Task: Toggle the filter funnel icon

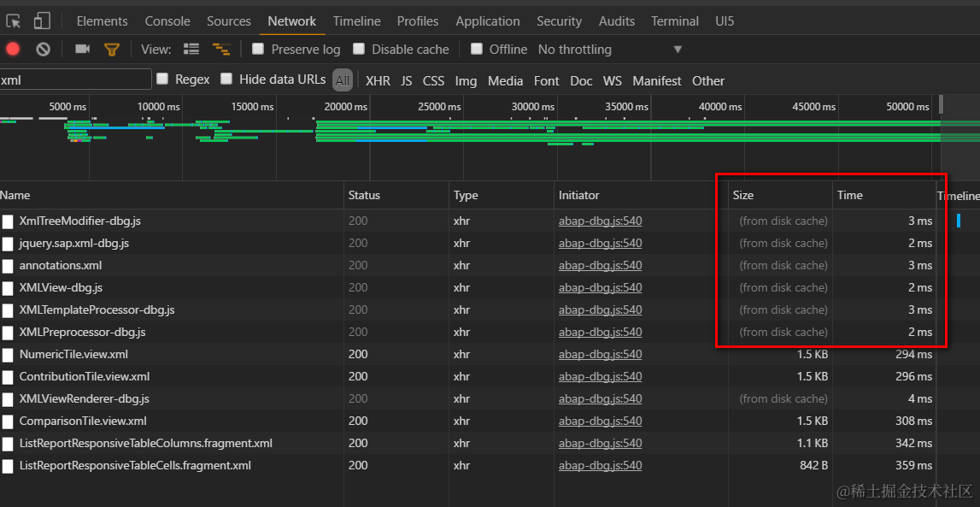Action: pos(112,50)
